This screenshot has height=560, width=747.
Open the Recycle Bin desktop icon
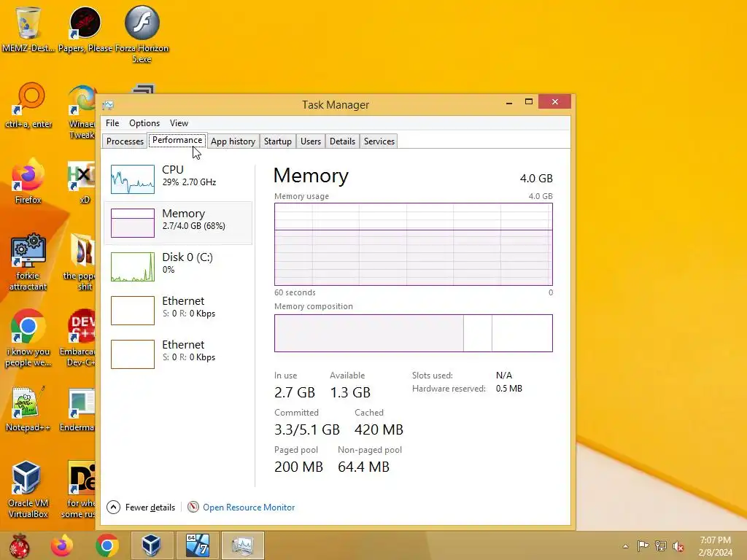pos(28,28)
